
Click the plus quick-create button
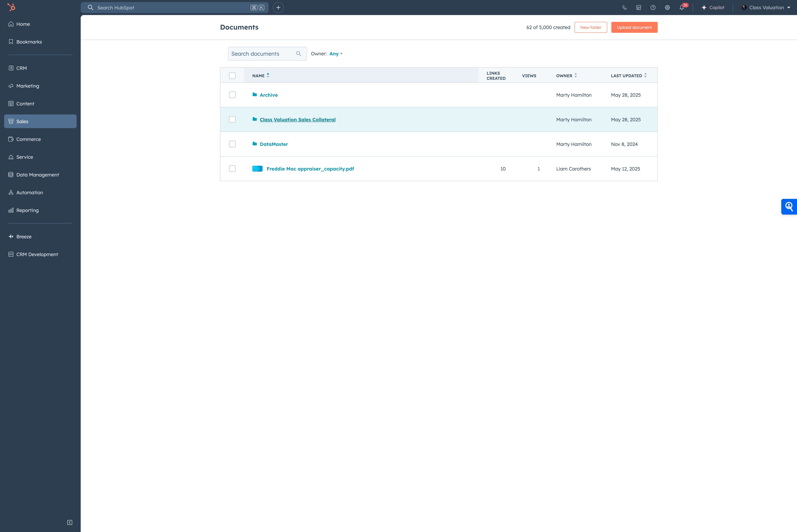[278, 8]
